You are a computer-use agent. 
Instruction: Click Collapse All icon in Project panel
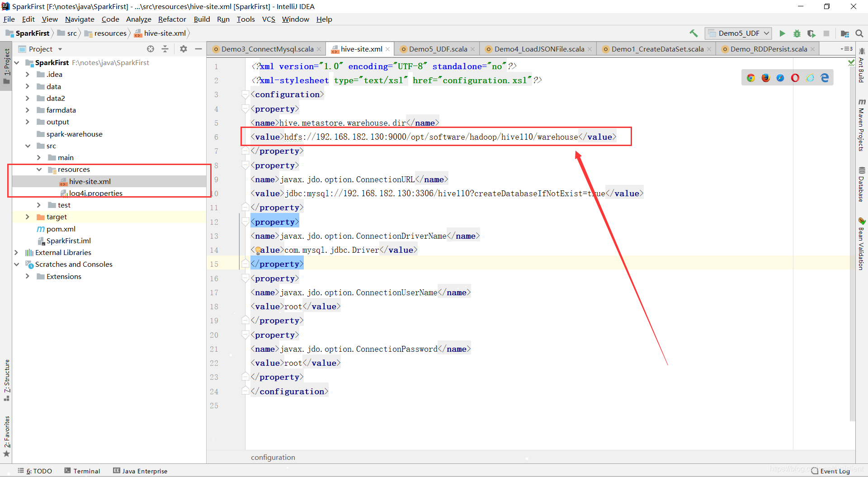tap(165, 49)
